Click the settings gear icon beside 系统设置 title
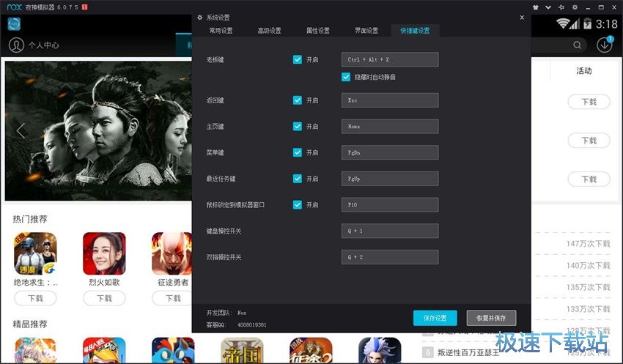This screenshot has height=364, width=623. click(x=200, y=18)
